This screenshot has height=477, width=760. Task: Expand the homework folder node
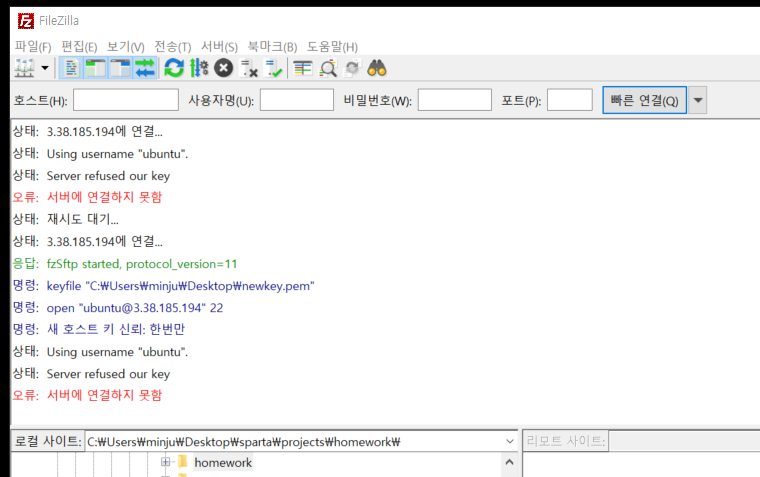[165, 462]
